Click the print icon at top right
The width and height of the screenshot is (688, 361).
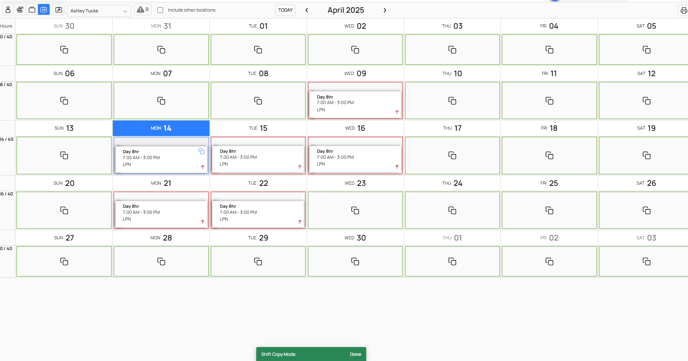pos(683,11)
